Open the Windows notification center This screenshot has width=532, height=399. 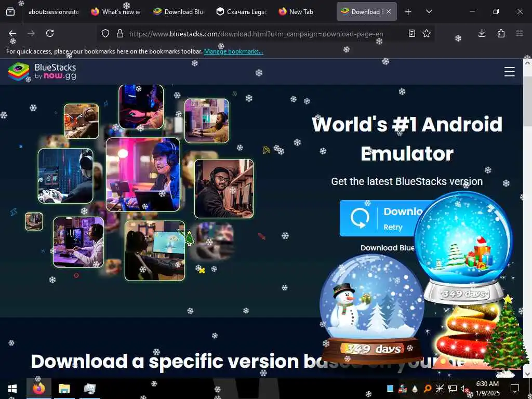[515, 389]
